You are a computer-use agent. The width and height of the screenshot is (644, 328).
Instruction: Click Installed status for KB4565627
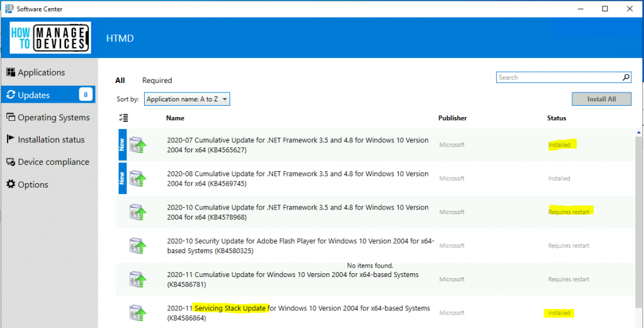click(x=559, y=145)
